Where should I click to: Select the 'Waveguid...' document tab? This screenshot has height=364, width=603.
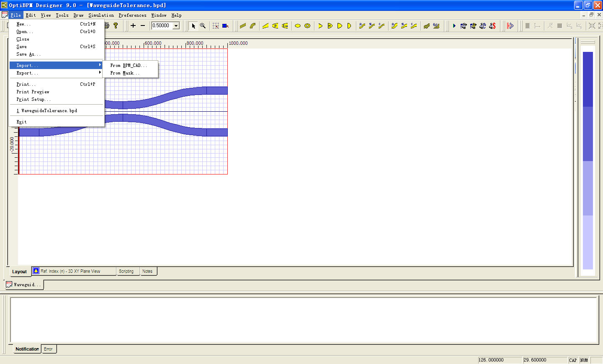(x=24, y=285)
